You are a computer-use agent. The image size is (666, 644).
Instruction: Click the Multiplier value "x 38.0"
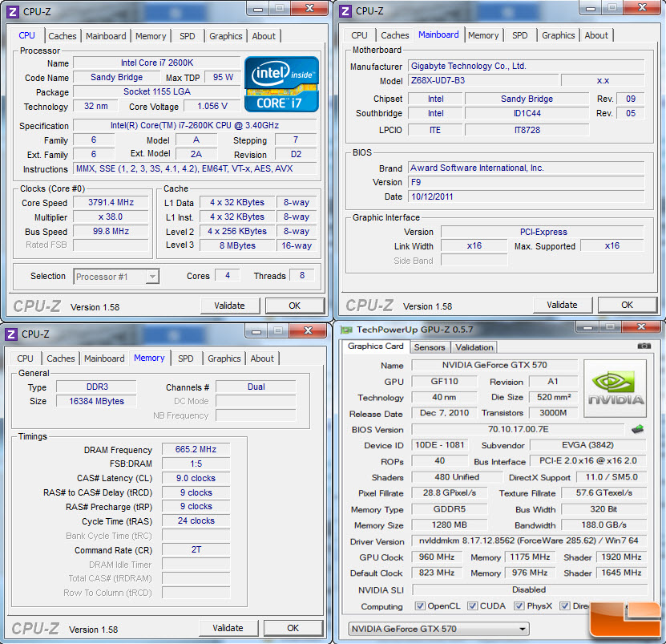point(111,217)
